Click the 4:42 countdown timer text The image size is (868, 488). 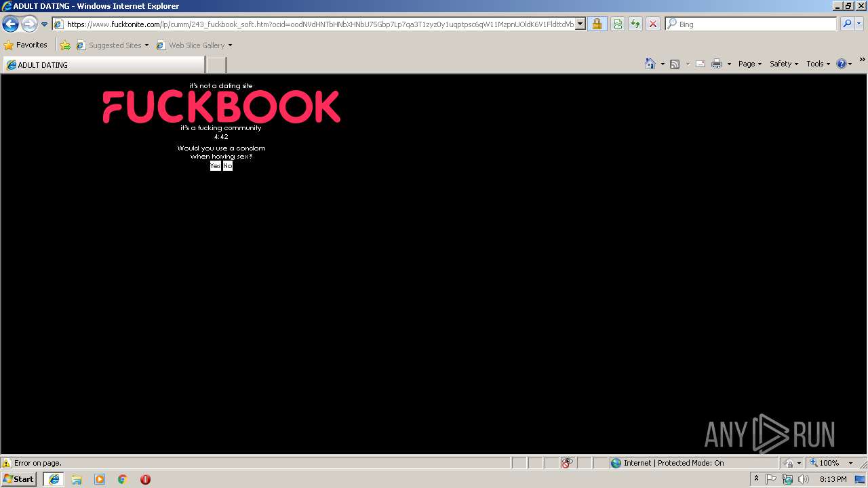tap(221, 137)
